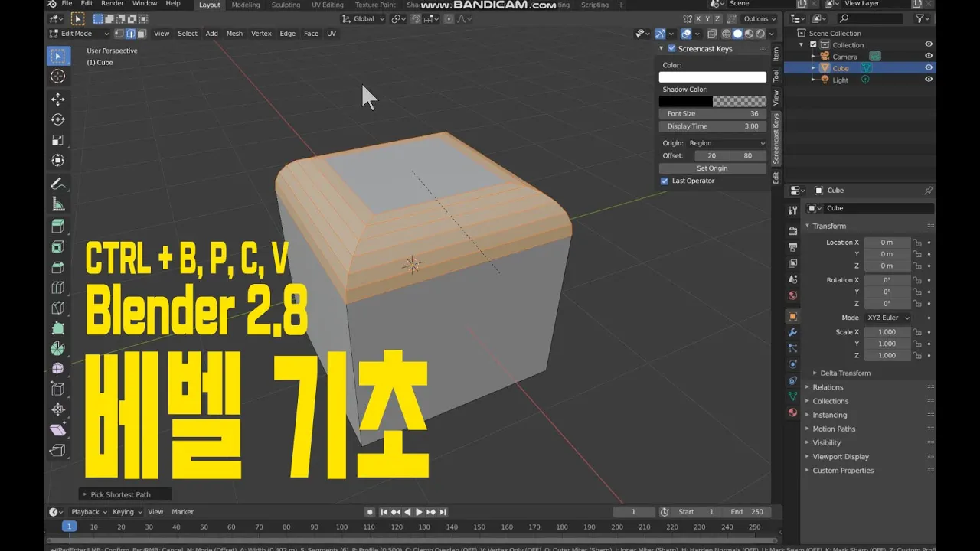The image size is (980, 551).
Task: Play the animation forward
Action: coord(419,512)
